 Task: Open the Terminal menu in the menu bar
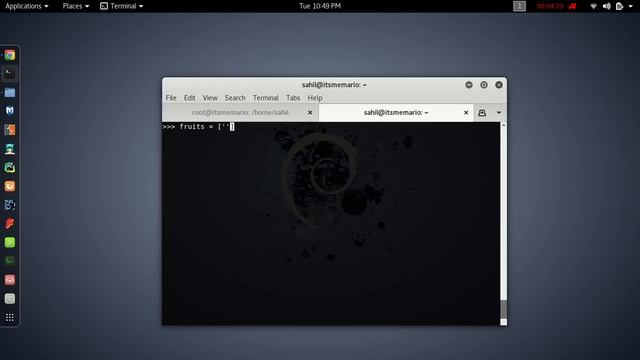[265, 98]
